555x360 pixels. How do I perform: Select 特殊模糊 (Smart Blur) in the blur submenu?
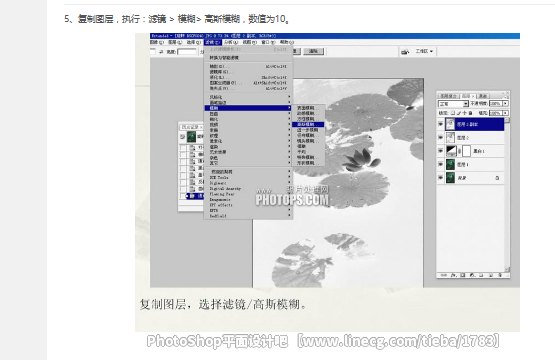coord(308,157)
